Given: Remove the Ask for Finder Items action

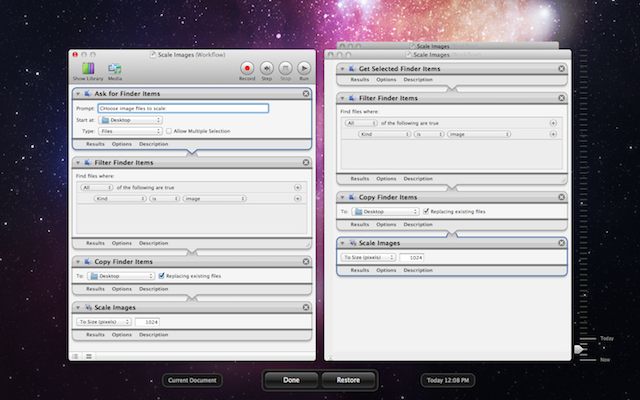Looking at the screenshot, I should click(306, 92).
